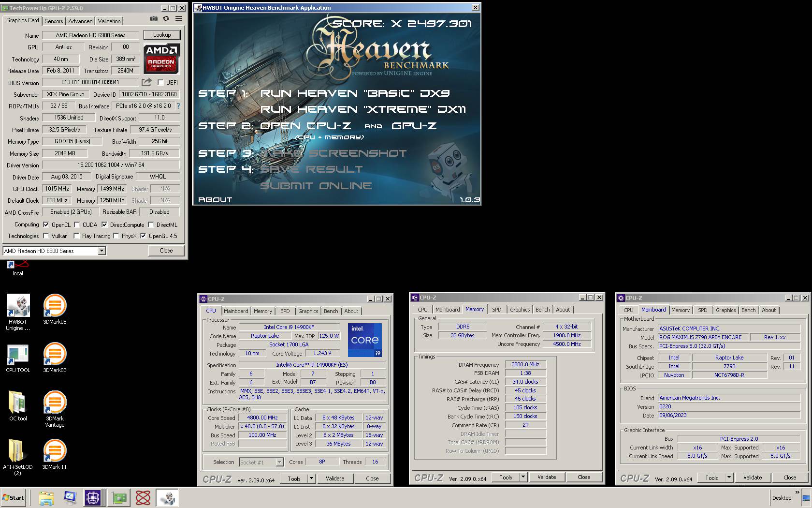Toggle the UEFI checkbox

click(x=160, y=82)
